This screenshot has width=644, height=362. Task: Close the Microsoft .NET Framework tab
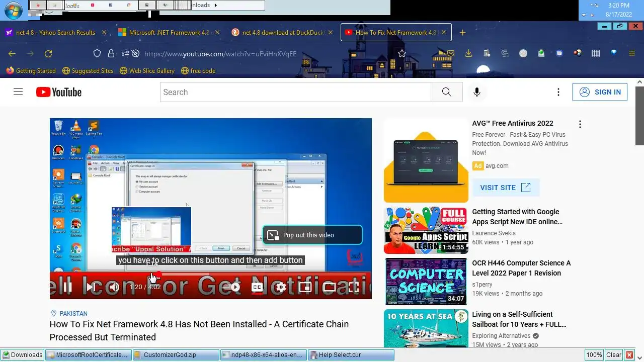217,32
